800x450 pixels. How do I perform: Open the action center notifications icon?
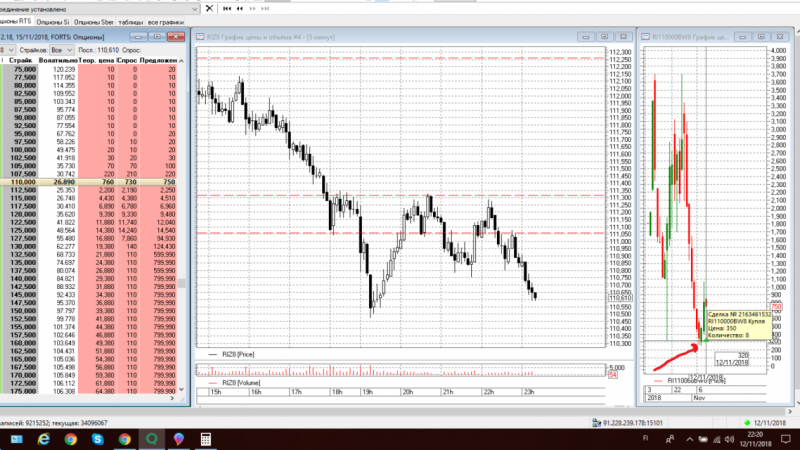point(786,439)
